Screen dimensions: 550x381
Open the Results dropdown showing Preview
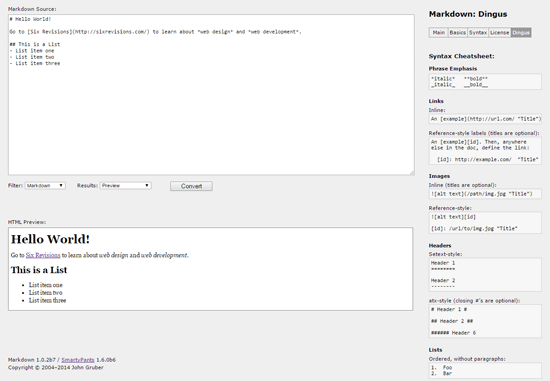click(x=126, y=186)
